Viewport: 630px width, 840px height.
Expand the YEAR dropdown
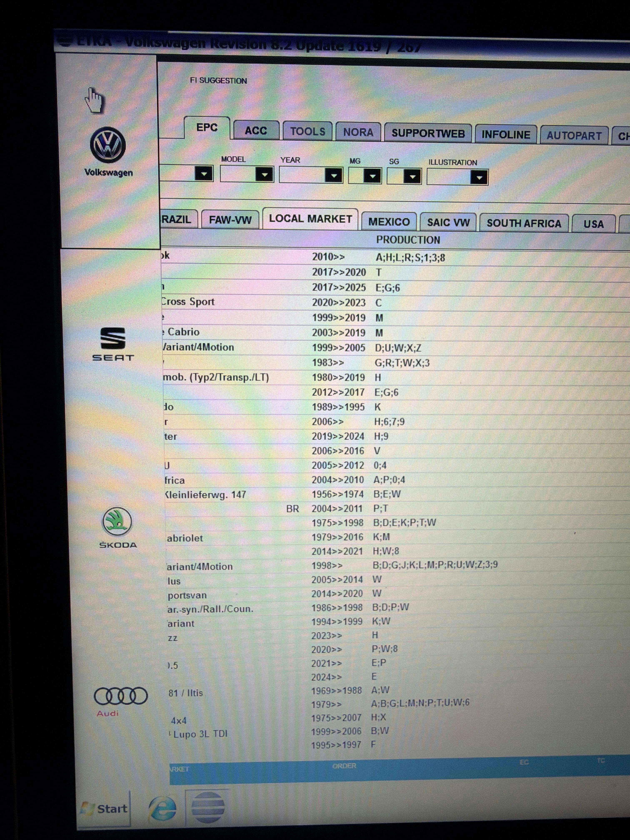(x=333, y=176)
